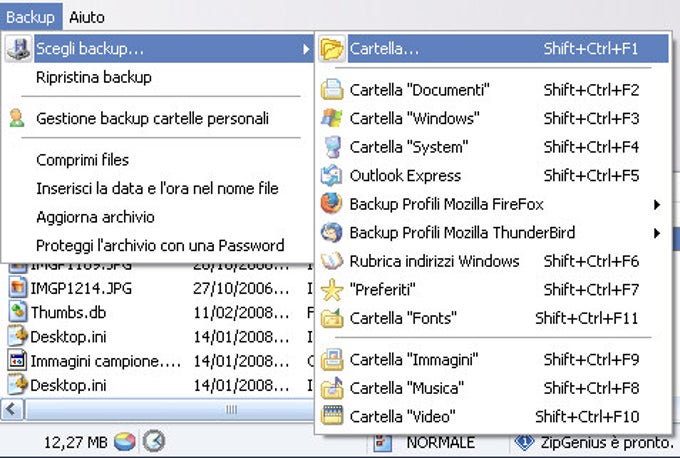Click the Outlook Express envelope icon

point(332,175)
